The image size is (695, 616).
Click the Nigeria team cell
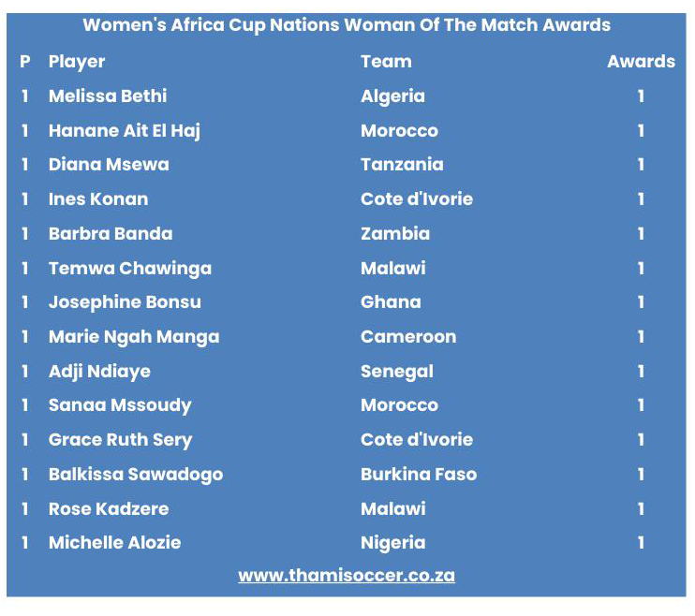point(393,543)
